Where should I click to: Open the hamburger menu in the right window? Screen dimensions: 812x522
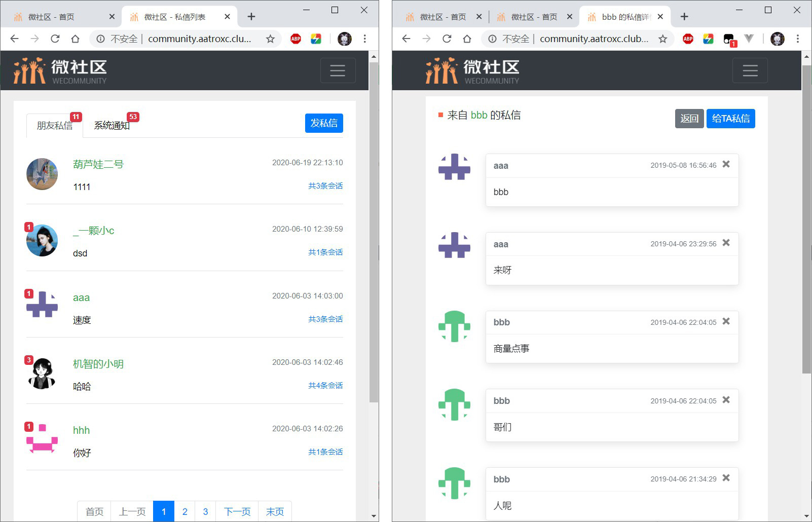[750, 70]
